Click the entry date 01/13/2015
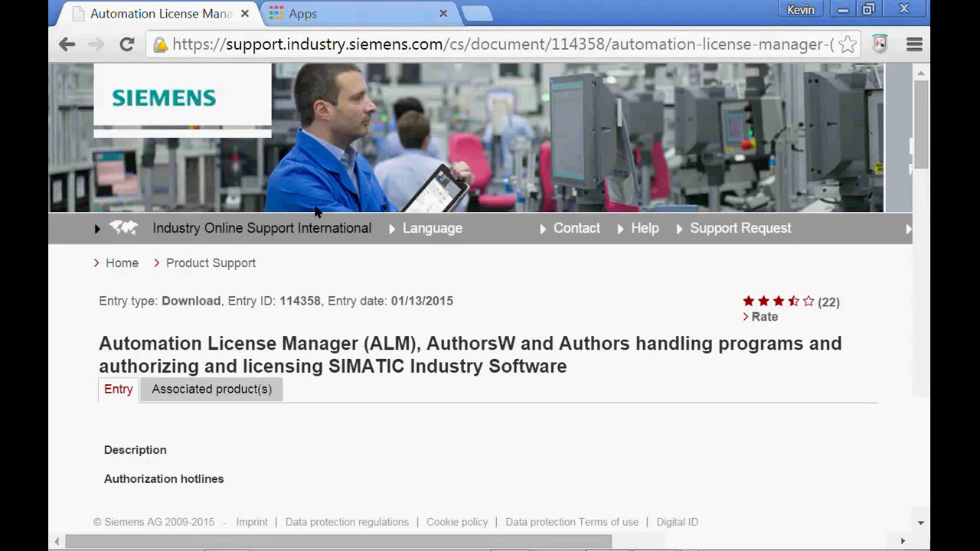Screen dimensions: 980x551 coord(422,301)
